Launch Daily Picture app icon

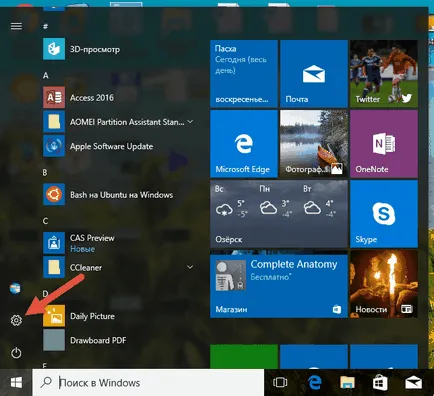(54, 316)
